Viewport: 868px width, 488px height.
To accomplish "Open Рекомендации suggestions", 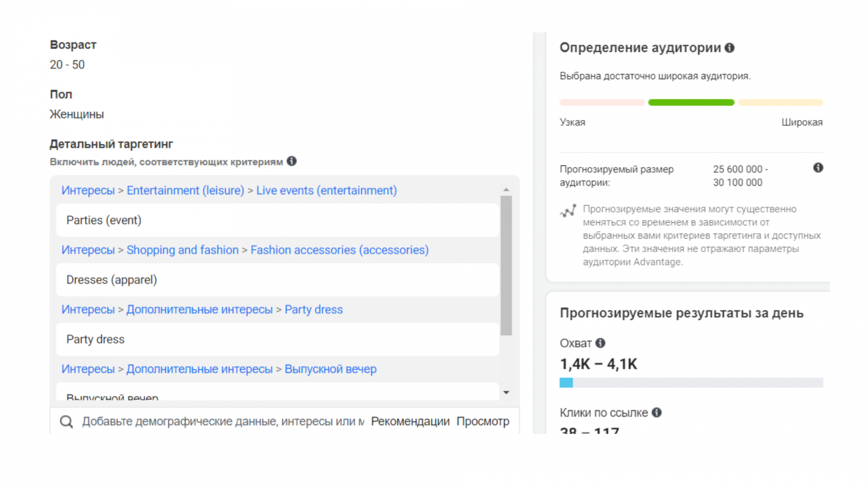I will point(410,421).
